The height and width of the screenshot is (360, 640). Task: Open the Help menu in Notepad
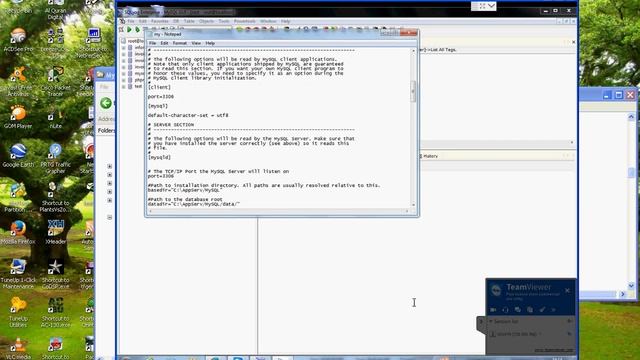click(x=210, y=43)
